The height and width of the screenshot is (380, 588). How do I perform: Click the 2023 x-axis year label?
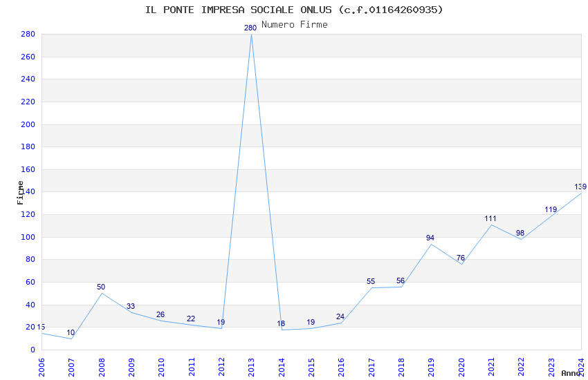[551, 368]
